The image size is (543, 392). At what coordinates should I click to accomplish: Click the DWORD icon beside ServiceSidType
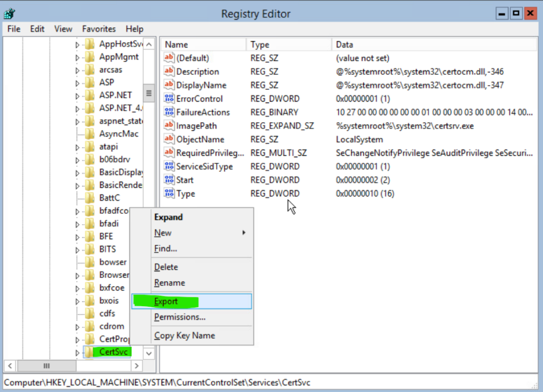coord(168,166)
